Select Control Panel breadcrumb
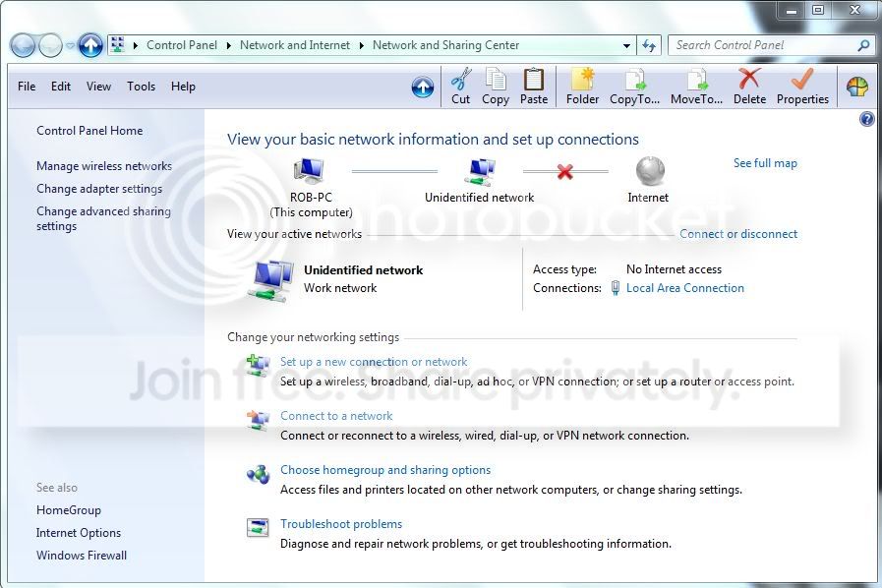 click(181, 45)
